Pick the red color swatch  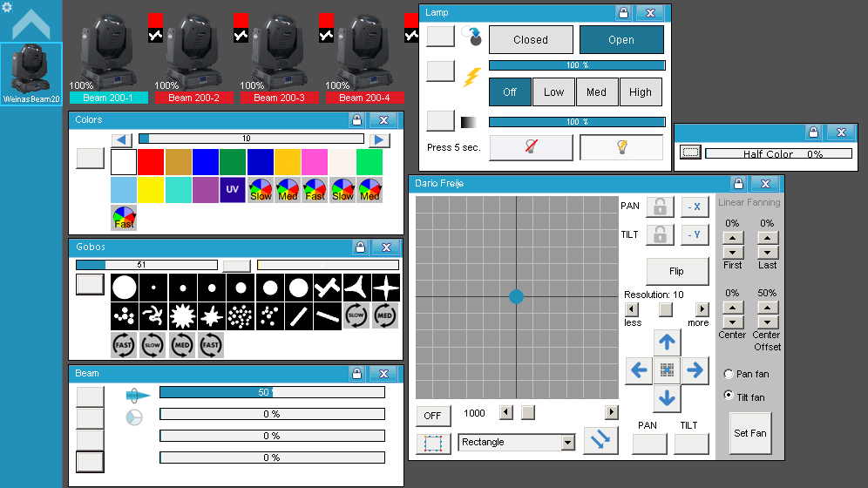click(151, 162)
